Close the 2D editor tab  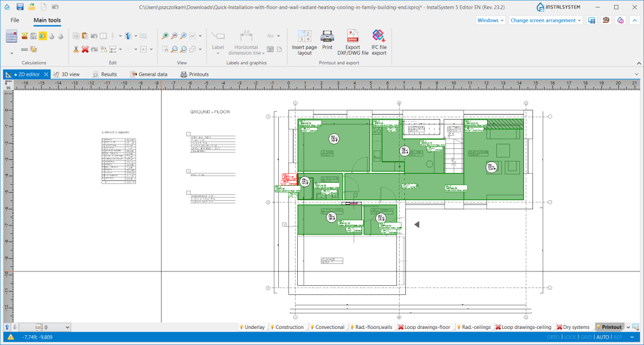(x=46, y=74)
